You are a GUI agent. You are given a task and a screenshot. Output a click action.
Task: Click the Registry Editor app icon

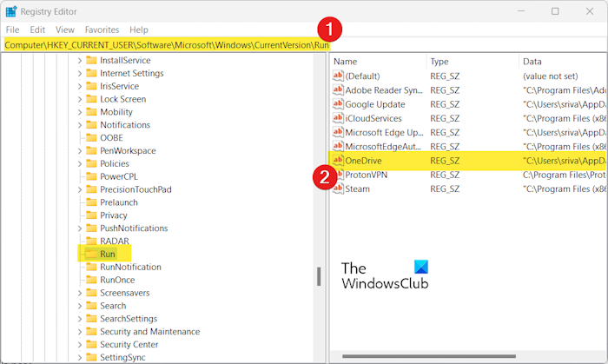click(10, 11)
